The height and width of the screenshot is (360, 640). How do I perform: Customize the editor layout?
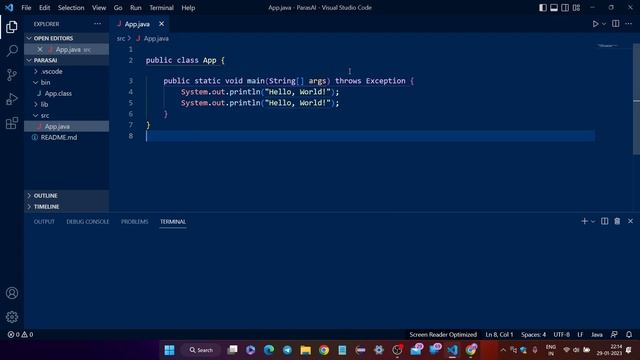pos(576,8)
